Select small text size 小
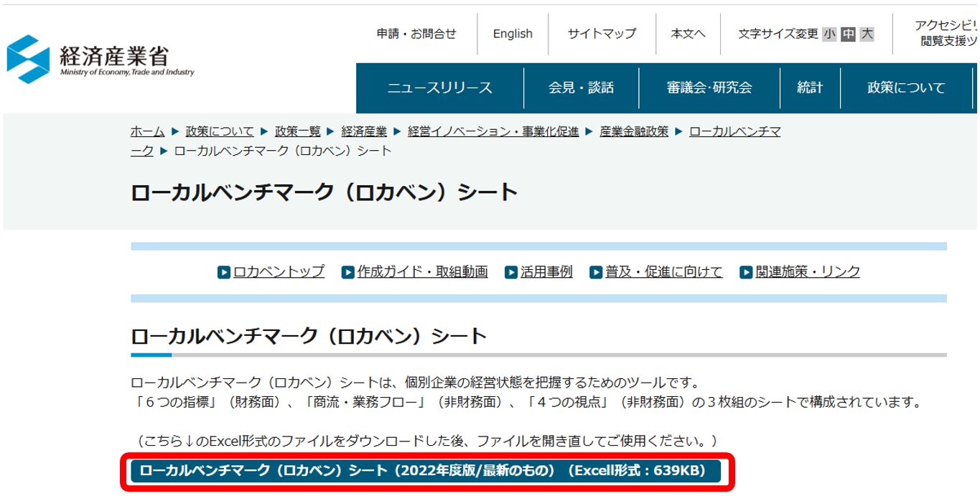The height and width of the screenshot is (496, 980). [829, 34]
